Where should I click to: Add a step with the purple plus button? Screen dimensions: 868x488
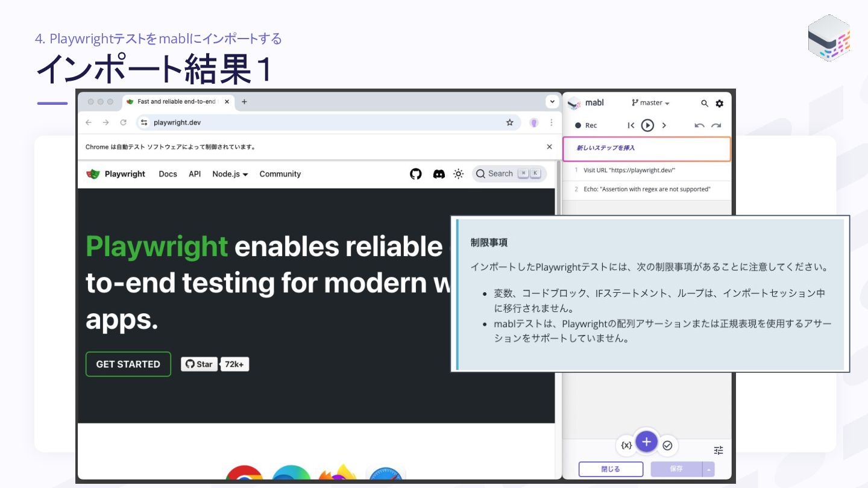[x=646, y=442]
